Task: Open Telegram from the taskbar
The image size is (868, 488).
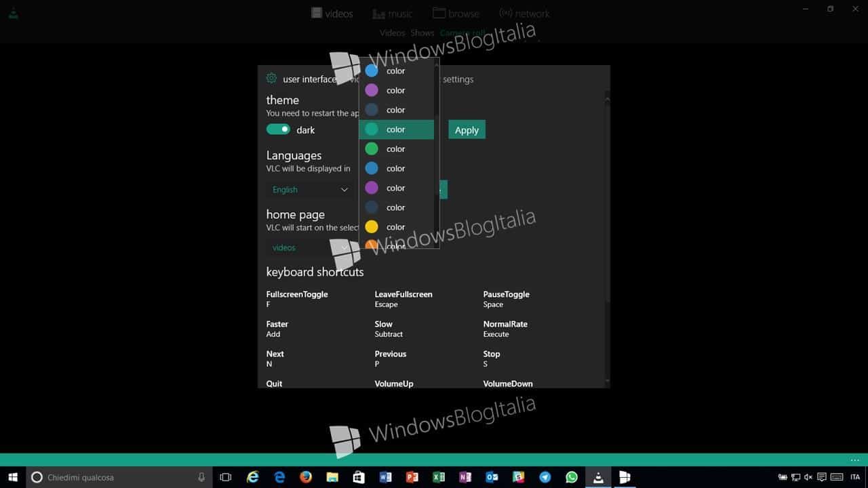Action: tap(545, 477)
